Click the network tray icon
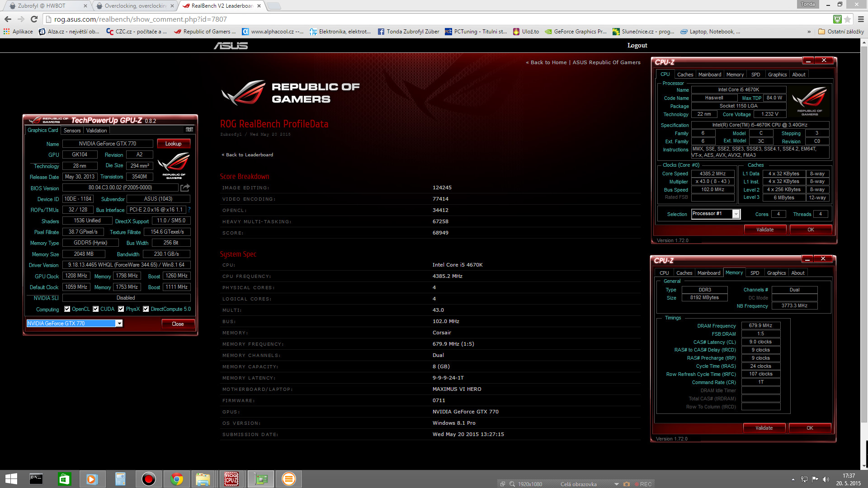This screenshot has width=868, height=488. pyautogui.click(x=804, y=479)
